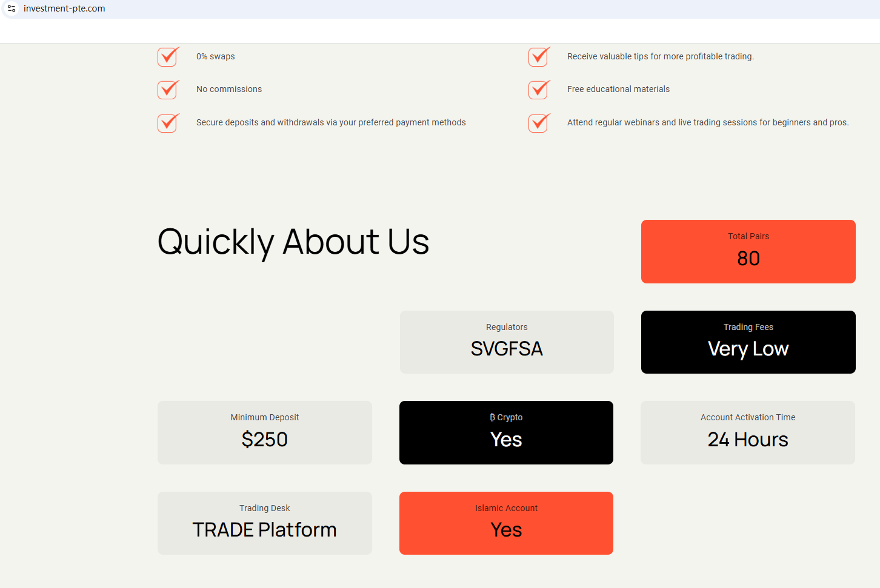Viewport: 880px width, 588px height.
Task: Click the 'Secure deposits and withdrawals' text
Action: (331, 122)
